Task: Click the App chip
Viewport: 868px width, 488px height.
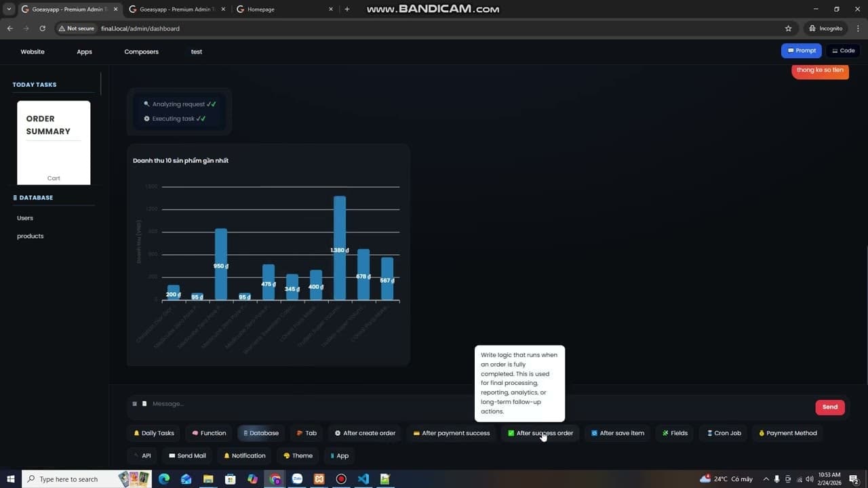Action: coord(338,455)
